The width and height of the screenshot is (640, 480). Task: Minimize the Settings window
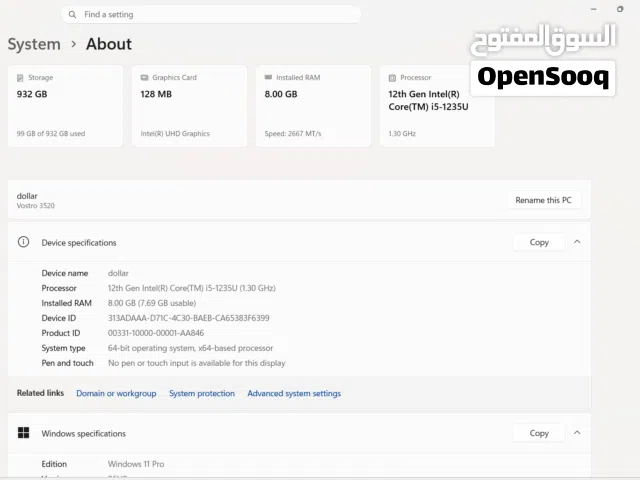tap(593, 9)
